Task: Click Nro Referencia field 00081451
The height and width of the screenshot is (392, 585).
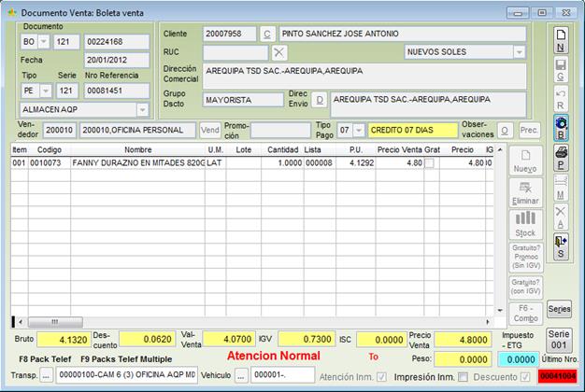Action: click(117, 91)
